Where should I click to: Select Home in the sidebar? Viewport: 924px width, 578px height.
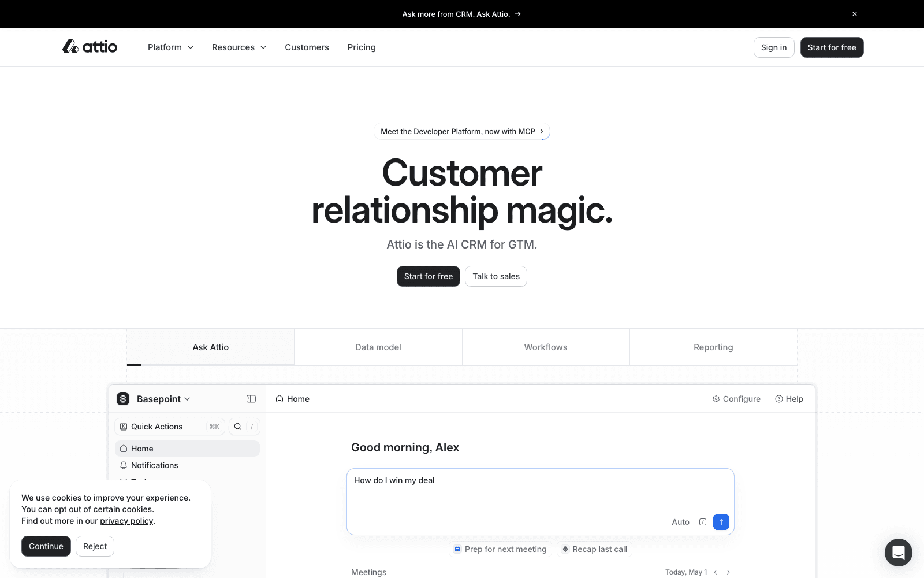[x=187, y=449]
